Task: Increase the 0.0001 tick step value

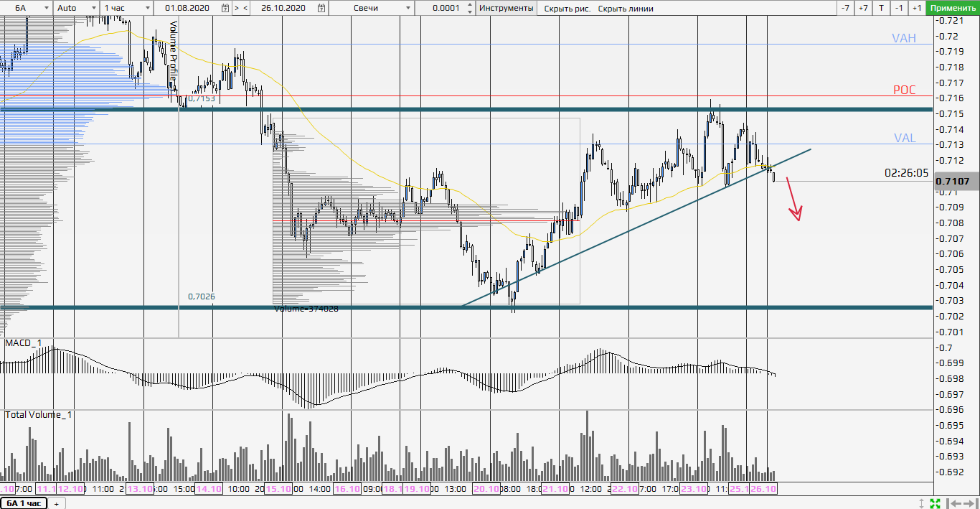Action: [x=470, y=5]
